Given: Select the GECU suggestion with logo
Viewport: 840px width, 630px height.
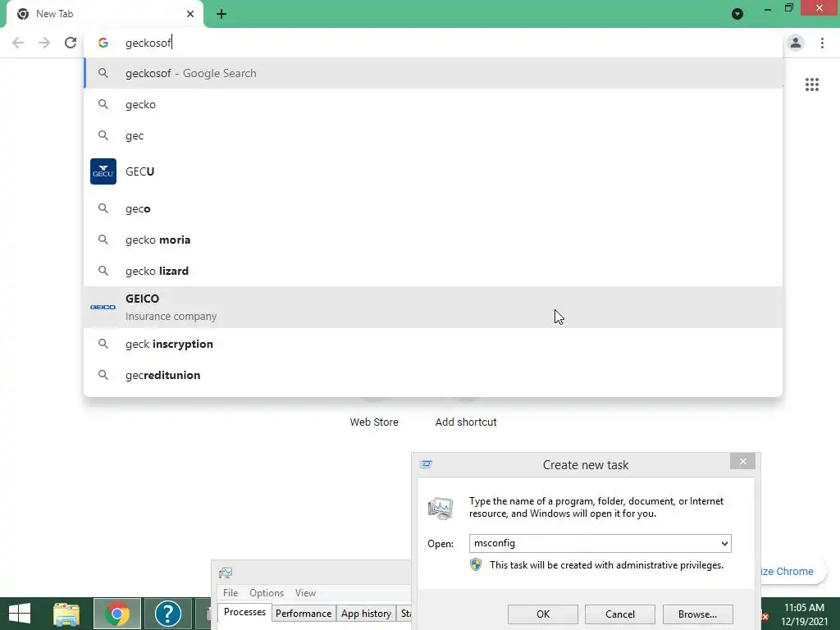Looking at the screenshot, I should tap(433, 171).
